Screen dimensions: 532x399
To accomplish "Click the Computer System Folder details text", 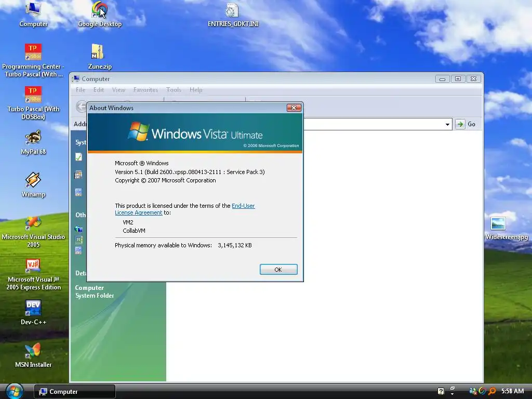I will coord(95,292).
